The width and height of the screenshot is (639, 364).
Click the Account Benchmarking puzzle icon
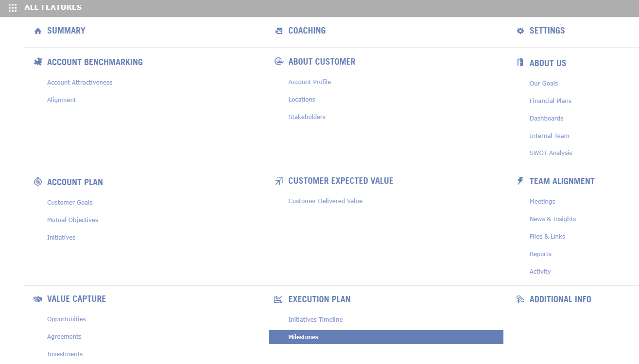pyautogui.click(x=38, y=62)
